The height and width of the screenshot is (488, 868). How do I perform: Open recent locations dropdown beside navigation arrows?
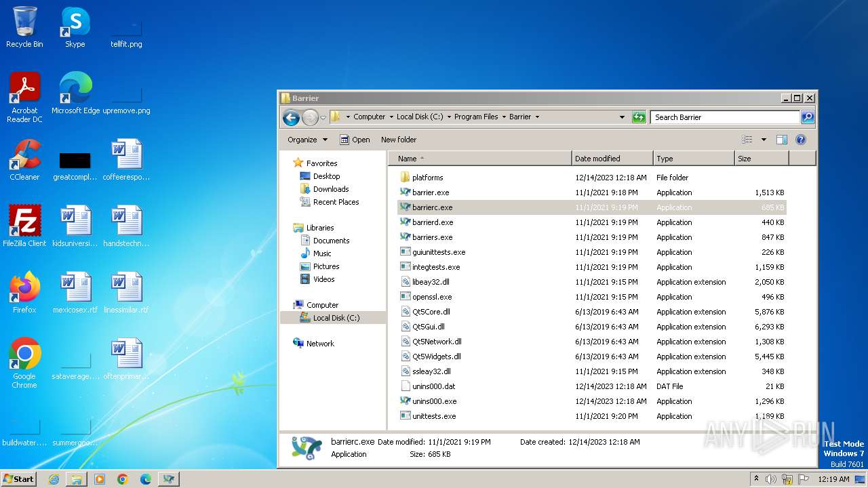[x=323, y=117]
